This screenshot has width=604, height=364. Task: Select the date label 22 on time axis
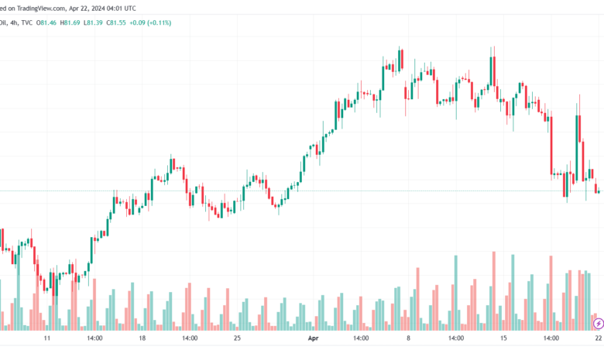tap(599, 338)
